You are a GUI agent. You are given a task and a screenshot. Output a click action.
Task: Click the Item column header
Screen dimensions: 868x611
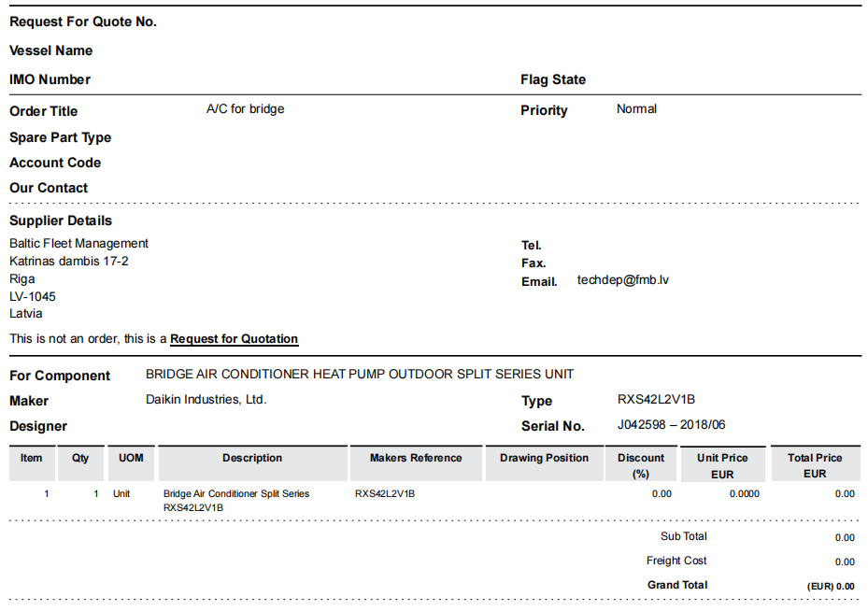(32, 459)
